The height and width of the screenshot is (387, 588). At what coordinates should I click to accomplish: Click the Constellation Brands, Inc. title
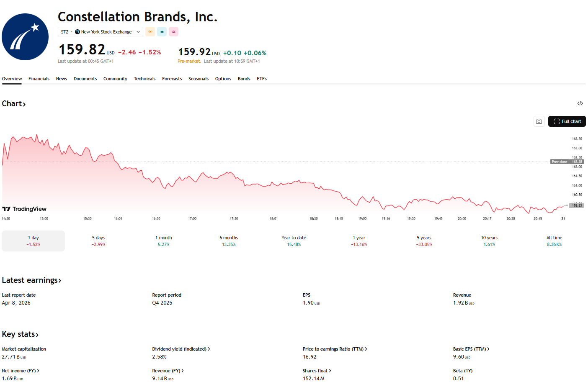(x=137, y=17)
